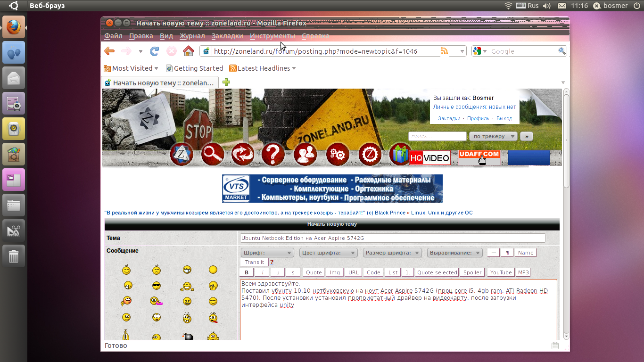Go back with the Firefox back arrow
Viewport: 644px width, 362px height.
pos(109,51)
